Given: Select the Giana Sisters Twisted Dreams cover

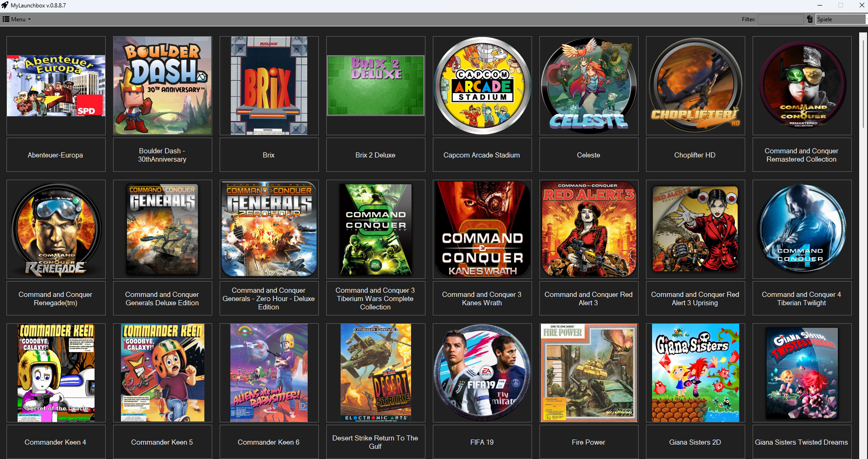Looking at the screenshot, I should click(x=802, y=373).
